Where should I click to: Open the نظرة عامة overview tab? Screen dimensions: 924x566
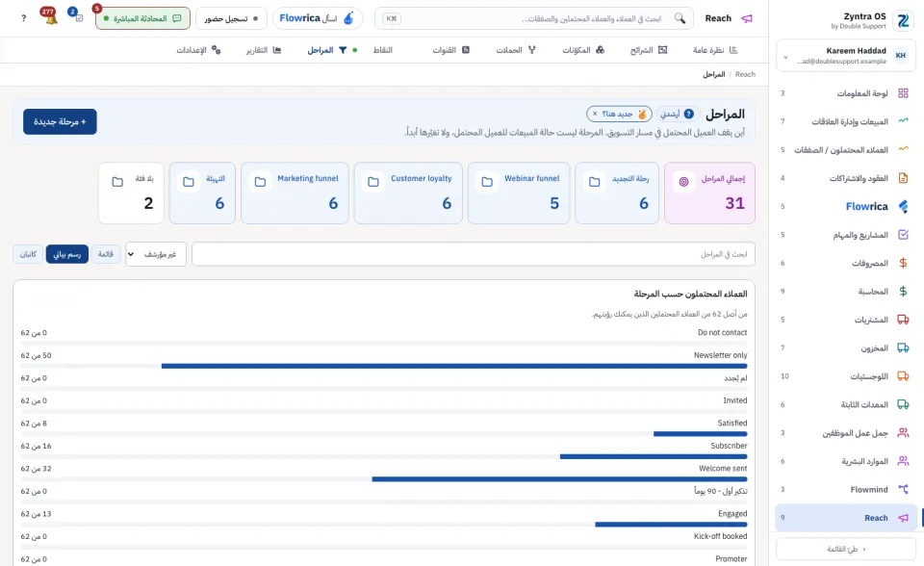click(x=715, y=50)
